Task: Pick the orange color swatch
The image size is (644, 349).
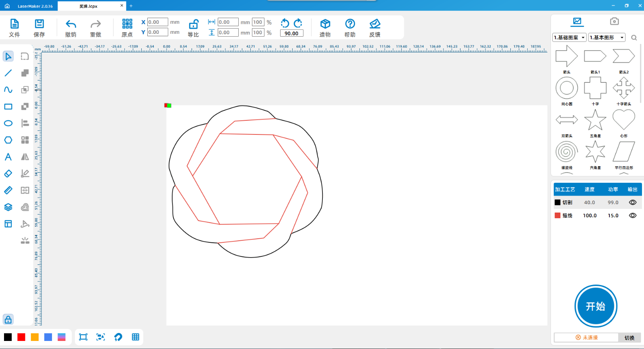Action: click(x=35, y=337)
